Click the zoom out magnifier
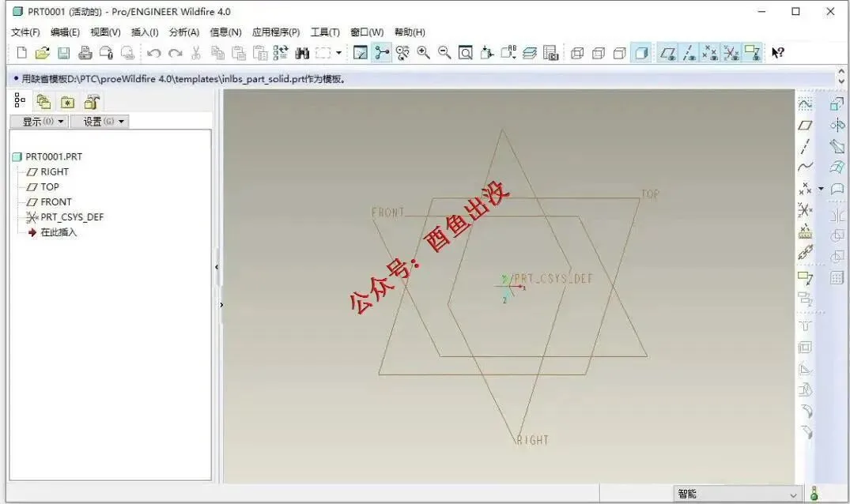The image size is (850, 504). click(444, 52)
